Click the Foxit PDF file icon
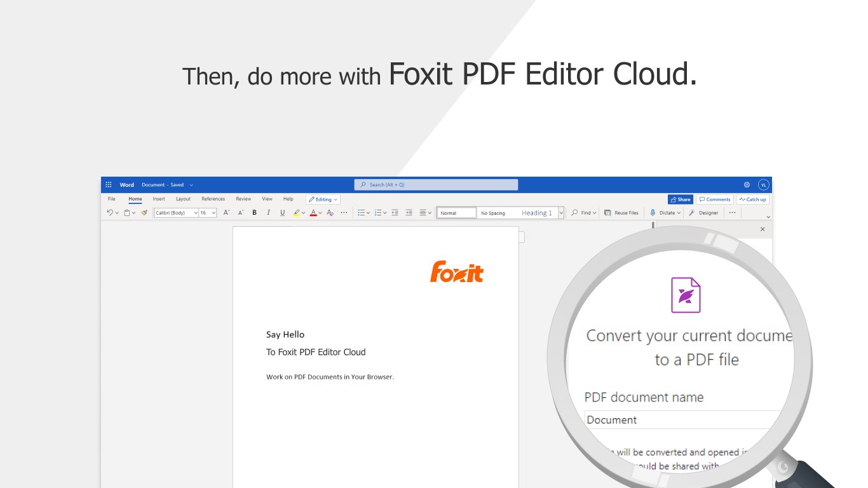 tap(686, 295)
